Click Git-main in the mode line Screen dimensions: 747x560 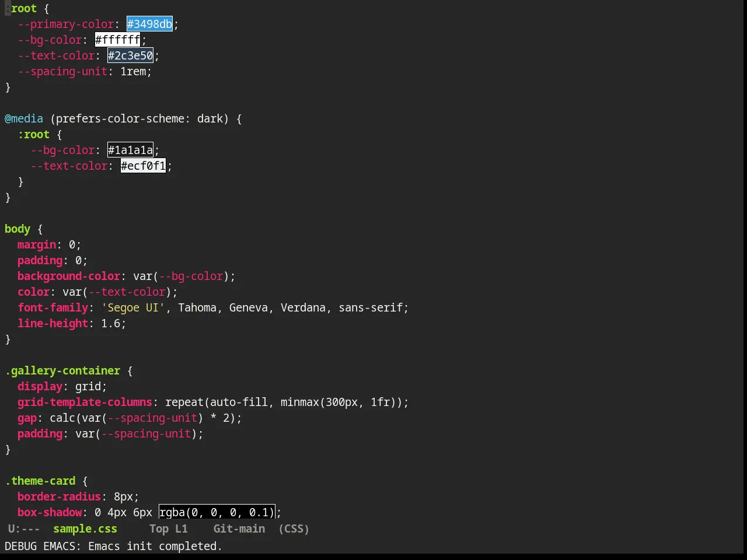coord(239,528)
